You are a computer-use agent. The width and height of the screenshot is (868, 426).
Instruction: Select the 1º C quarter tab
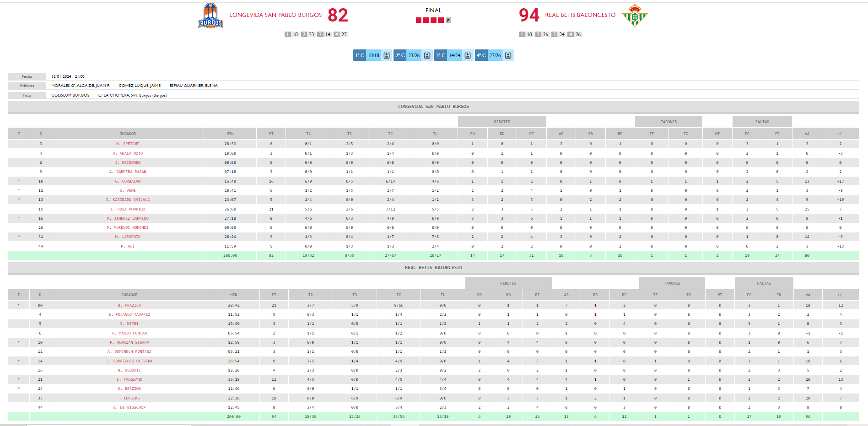click(360, 55)
